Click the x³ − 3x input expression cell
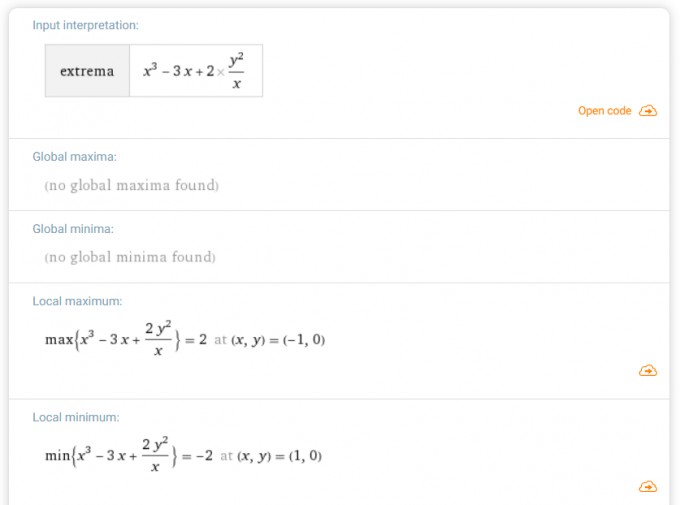 coord(196,71)
